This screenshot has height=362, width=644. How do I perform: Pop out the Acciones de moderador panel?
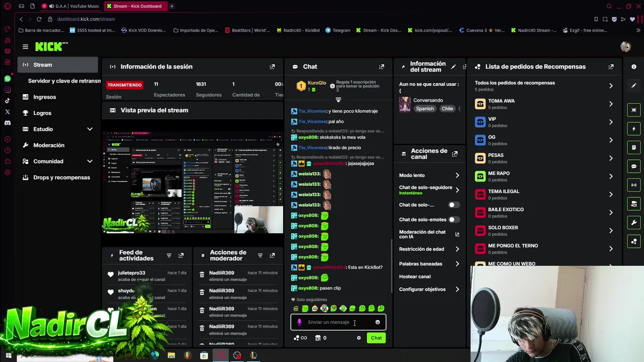[x=272, y=255]
